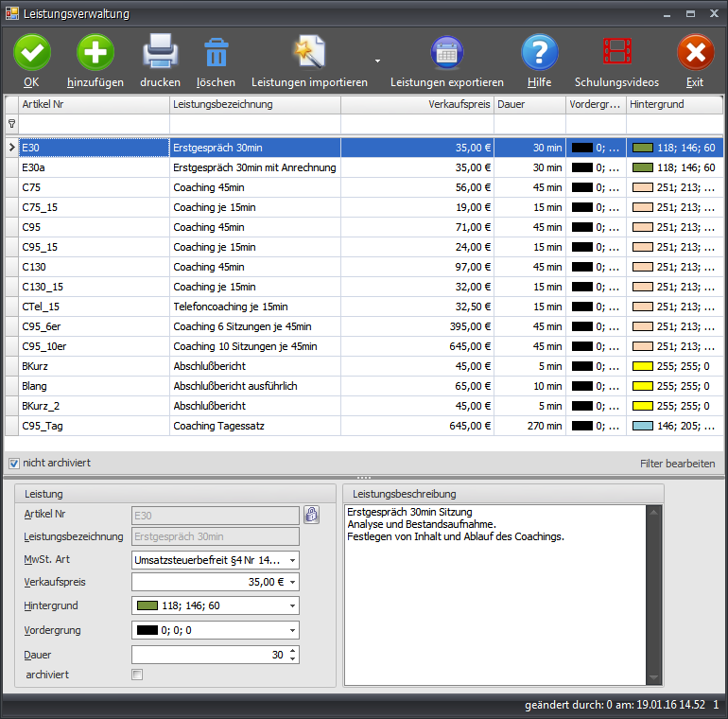This screenshot has width=728, height=719.
Task: Click the lock icon beside Artikel Nr
Action: (311, 516)
